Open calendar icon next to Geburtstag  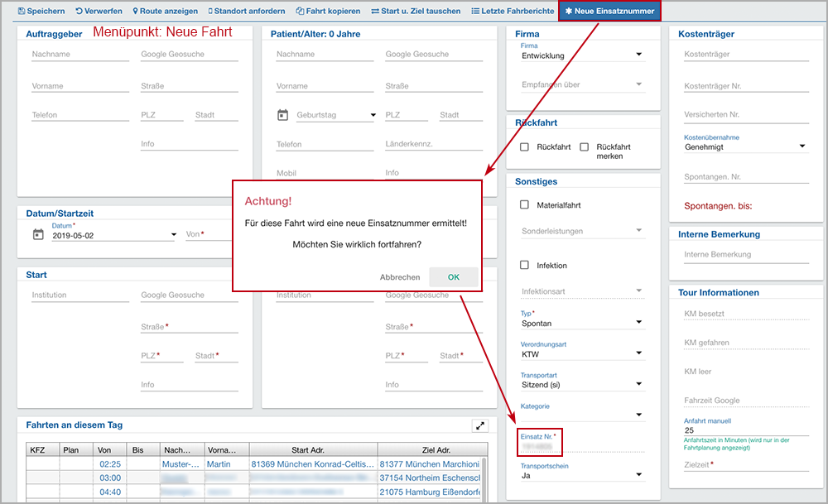point(282,115)
